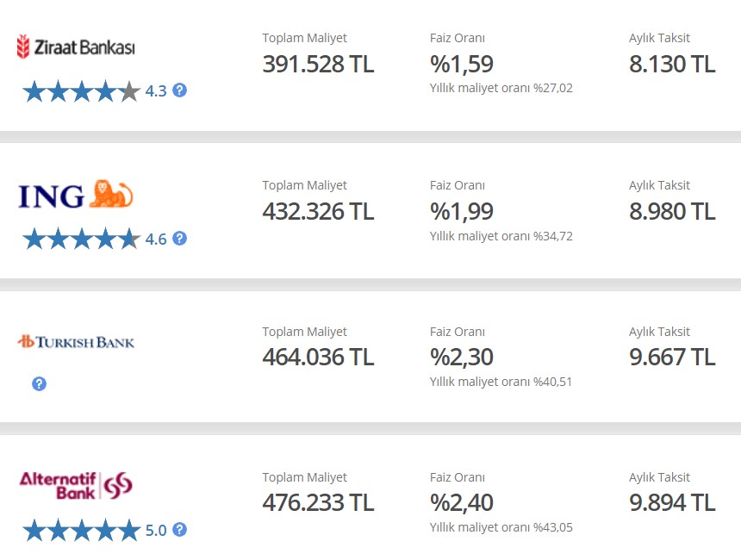The height and width of the screenshot is (560, 741).
Task: Open rating help icon beside Alternatif 5.0
Action: point(180,530)
